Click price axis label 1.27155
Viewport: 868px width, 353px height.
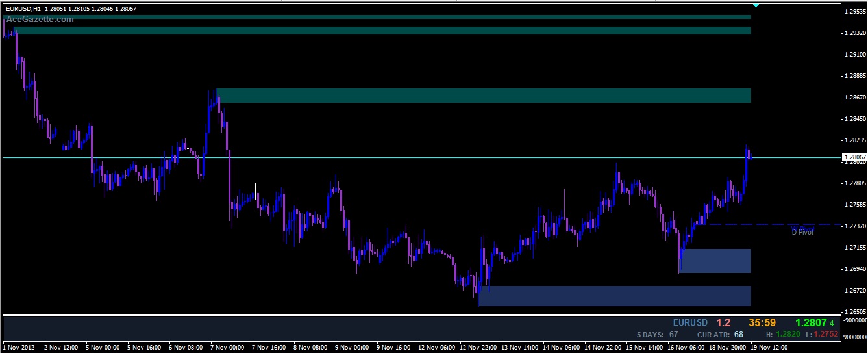point(854,248)
